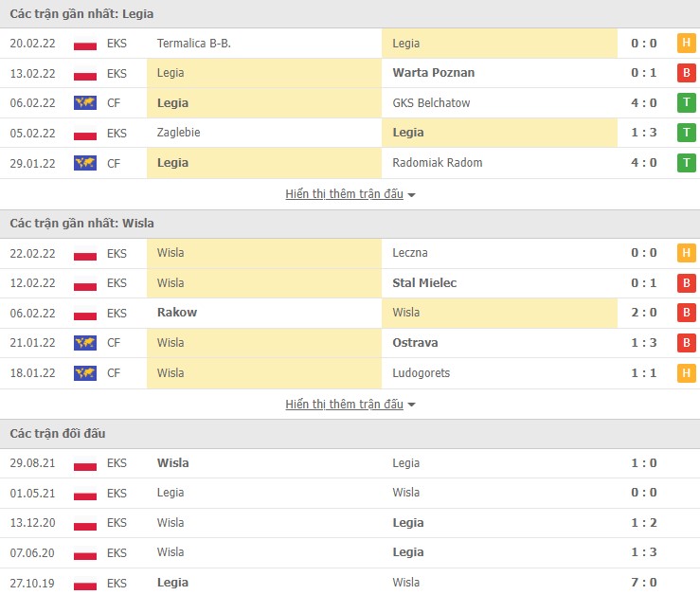Click world flag icon for Wisla vs Ostrava

[x=85, y=343]
